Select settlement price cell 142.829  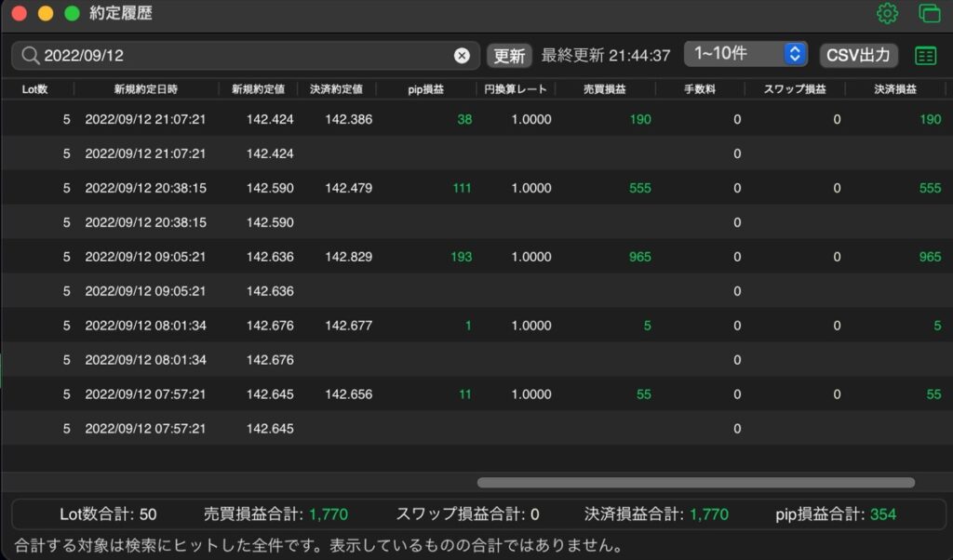click(348, 257)
